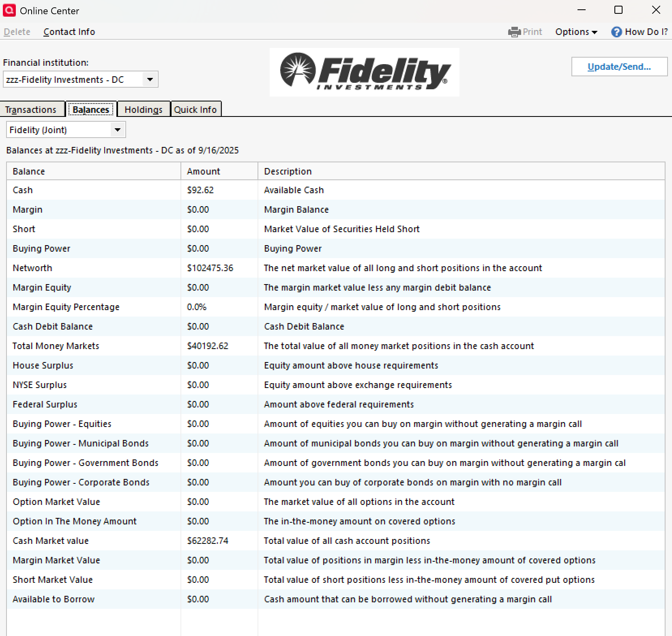The image size is (672, 636).
Task: Click Buying Power - Government Bonds row
Action: [336, 463]
